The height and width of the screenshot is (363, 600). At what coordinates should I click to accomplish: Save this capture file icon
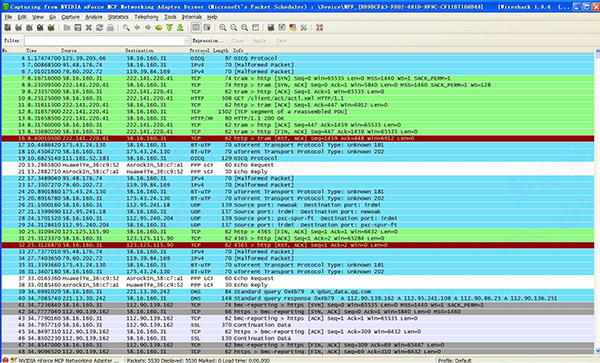[x=78, y=28]
